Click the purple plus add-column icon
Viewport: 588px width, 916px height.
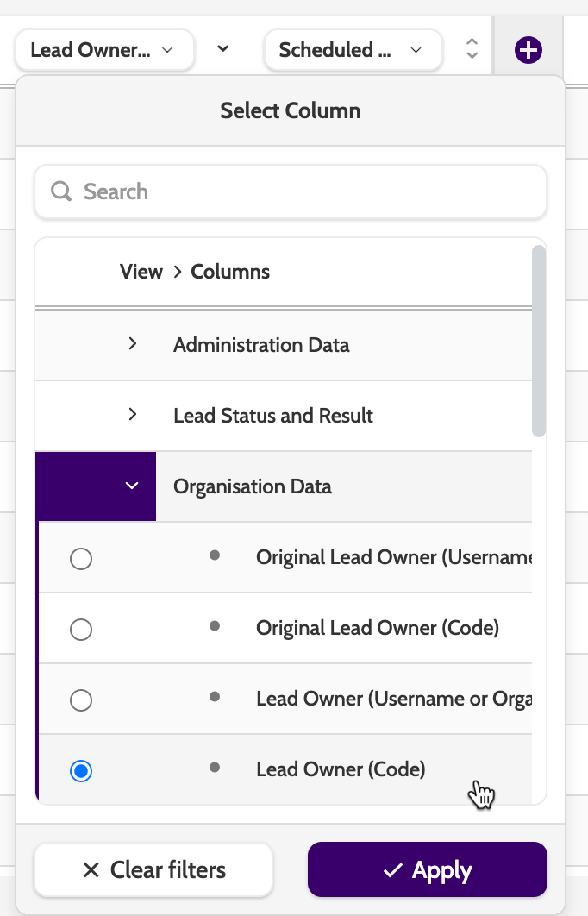pyautogui.click(x=528, y=50)
